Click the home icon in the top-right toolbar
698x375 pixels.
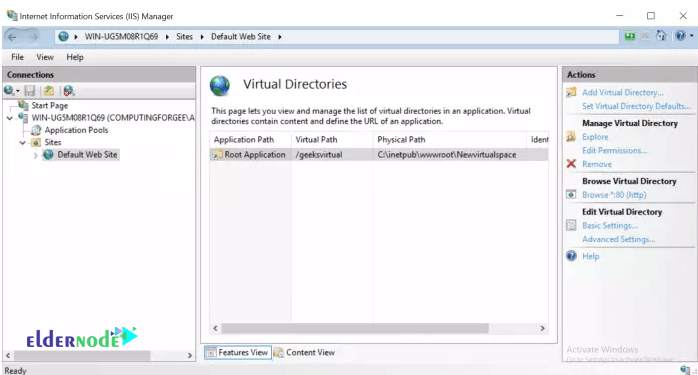661,36
